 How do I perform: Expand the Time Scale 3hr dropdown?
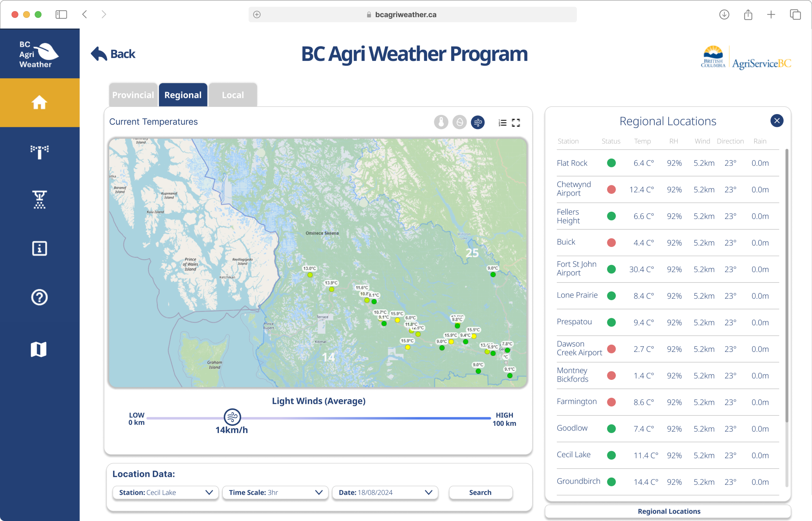[275, 492]
